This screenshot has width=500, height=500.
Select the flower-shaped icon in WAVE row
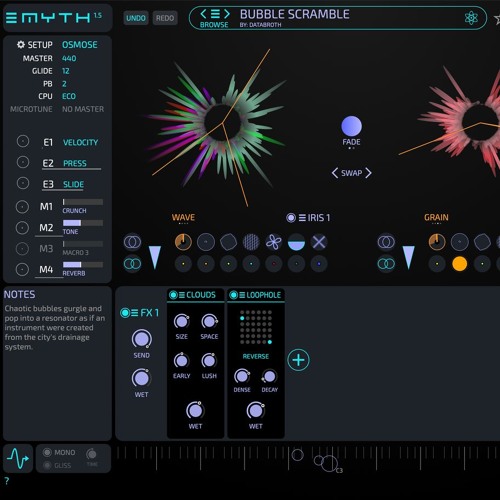tap(274, 242)
